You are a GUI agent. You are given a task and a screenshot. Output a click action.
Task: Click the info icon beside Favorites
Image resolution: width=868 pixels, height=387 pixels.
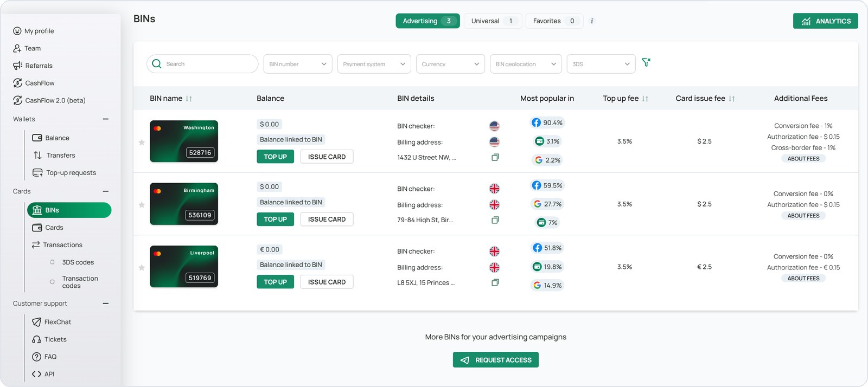click(x=592, y=21)
